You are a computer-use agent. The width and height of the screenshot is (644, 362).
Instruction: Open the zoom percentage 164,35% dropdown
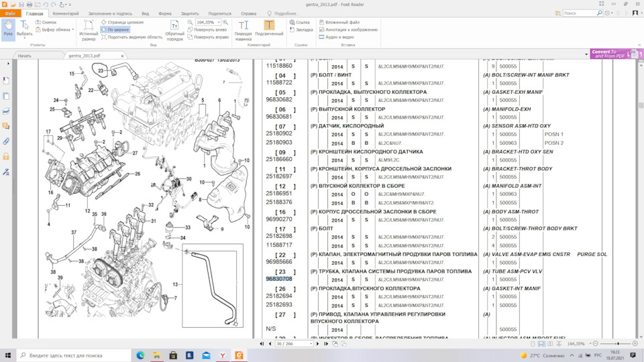click(x=219, y=22)
